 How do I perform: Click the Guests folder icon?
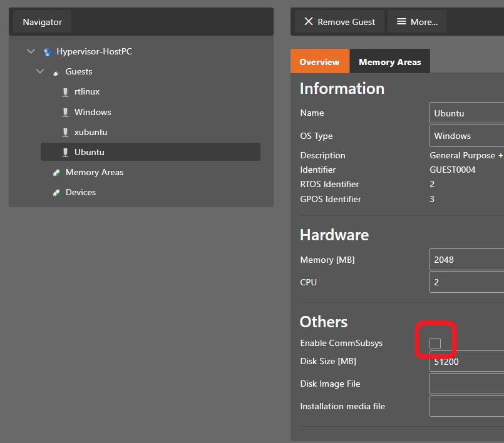pyautogui.click(x=56, y=72)
